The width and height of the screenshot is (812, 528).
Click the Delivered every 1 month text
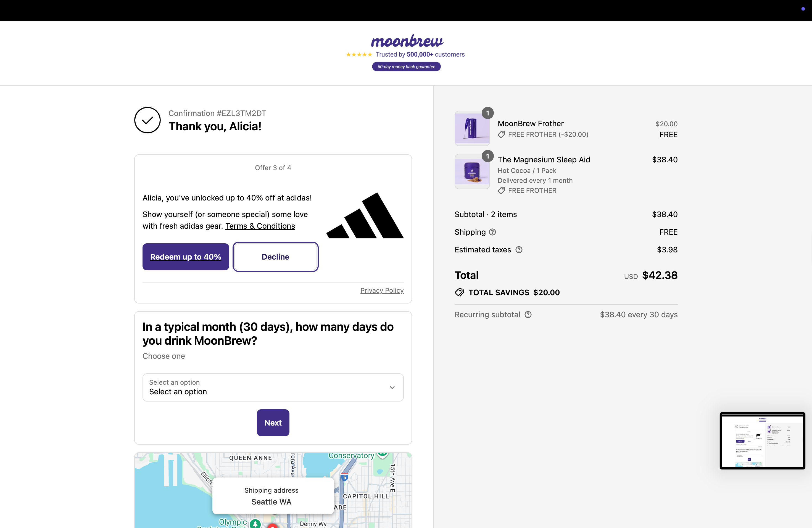[x=535, y=180]
